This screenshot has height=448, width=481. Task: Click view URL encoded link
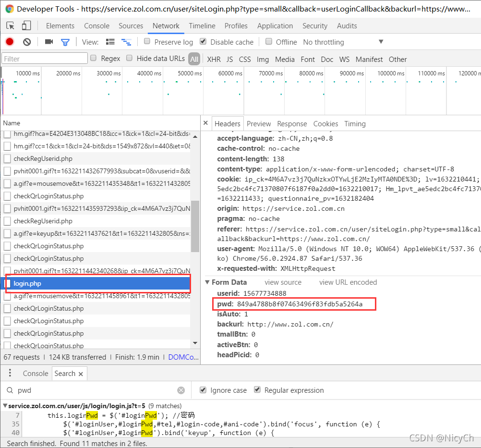tap(348, 282)
